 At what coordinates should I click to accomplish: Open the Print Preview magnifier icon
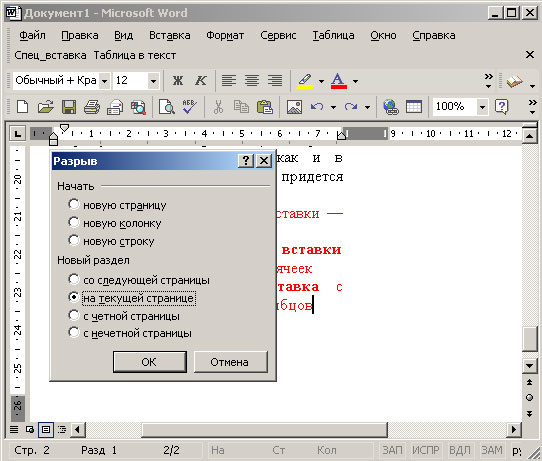[167, 107]
